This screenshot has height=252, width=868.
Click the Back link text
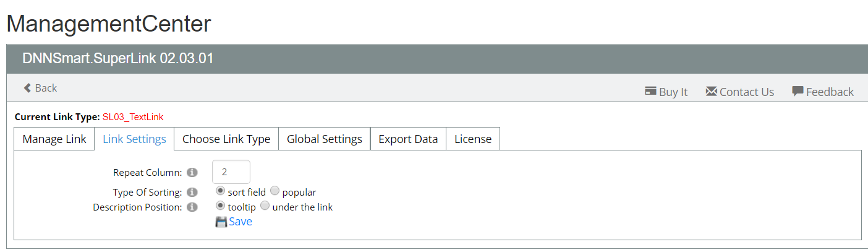point(46,88)
